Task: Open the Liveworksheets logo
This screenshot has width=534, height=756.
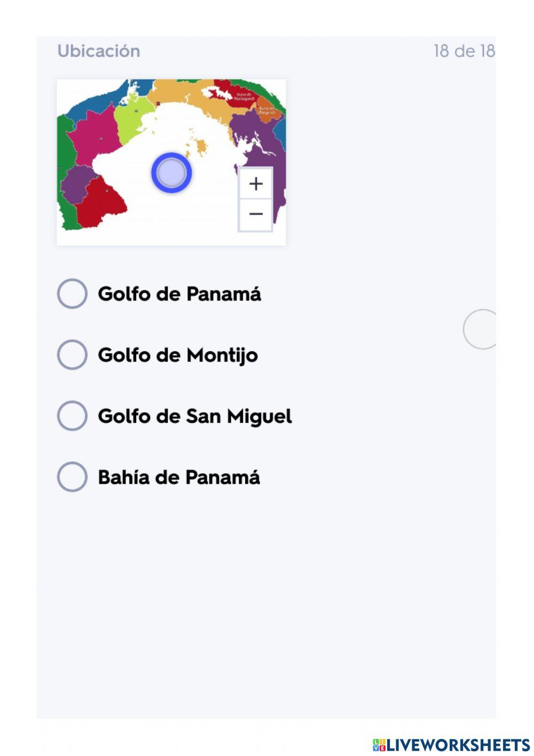Action: (x=451, y=745)
